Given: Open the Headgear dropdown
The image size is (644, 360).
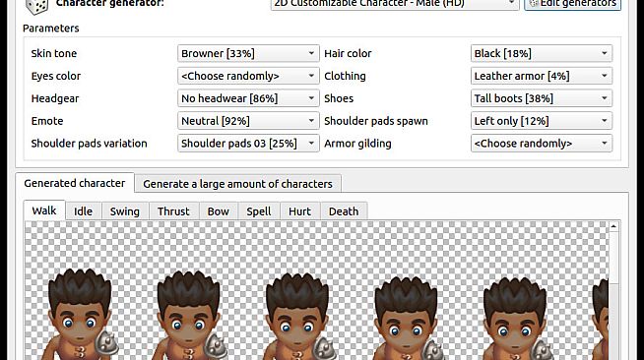Looking at the screenshot, I should (x=248, y=98).
